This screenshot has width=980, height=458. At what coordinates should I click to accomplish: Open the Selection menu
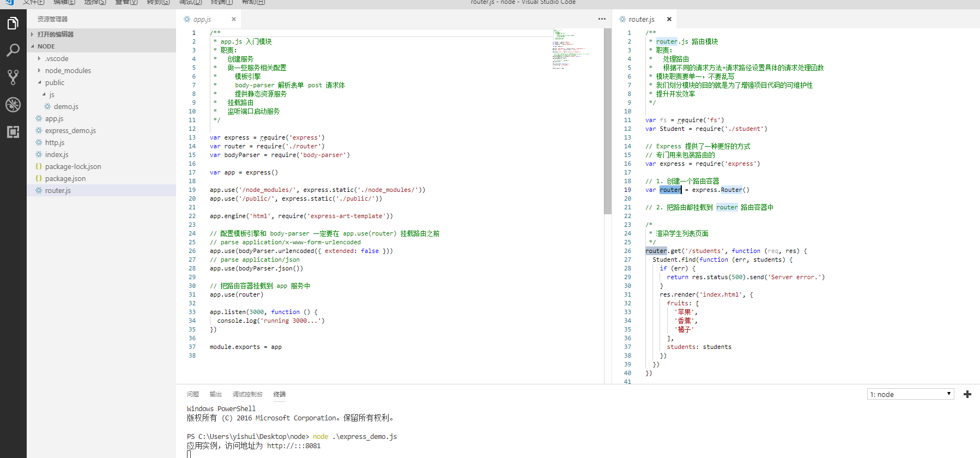point(95,2)
